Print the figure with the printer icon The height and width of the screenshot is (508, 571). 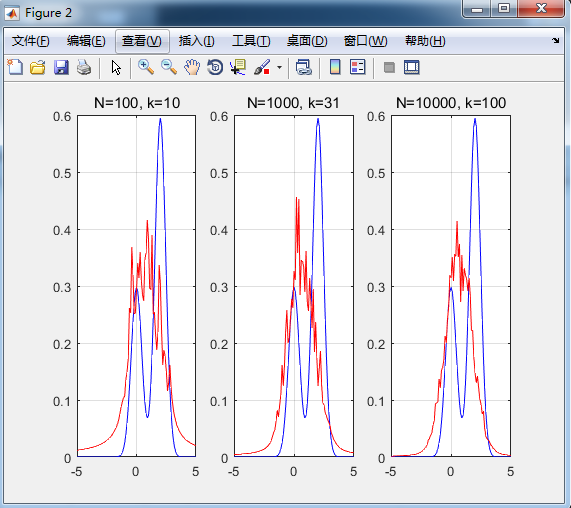84,67
